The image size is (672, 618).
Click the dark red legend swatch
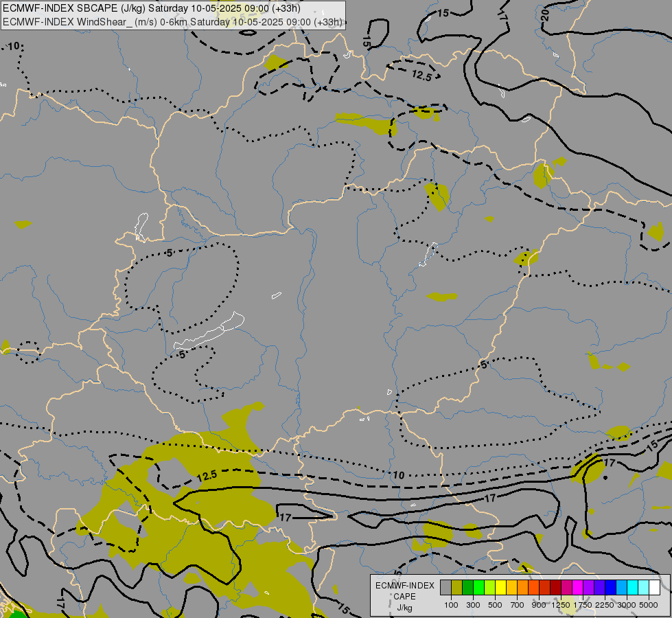pos(556,588)
